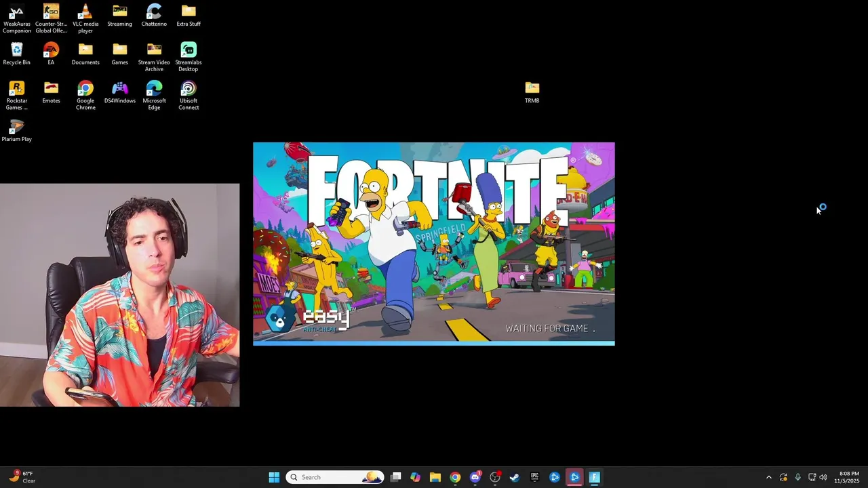
Task: Launch Streamlabs Desktop shortcut
Action: click(x=189, y=58)
